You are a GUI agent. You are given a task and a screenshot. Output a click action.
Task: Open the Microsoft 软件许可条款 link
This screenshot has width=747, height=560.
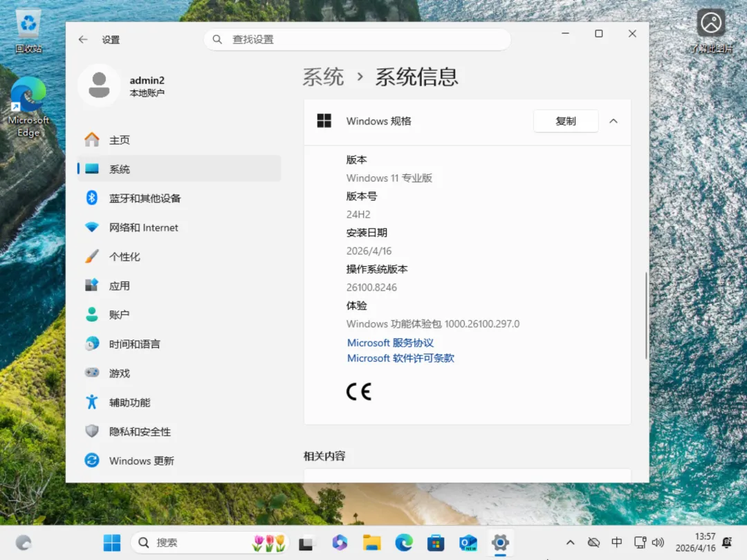400,358
